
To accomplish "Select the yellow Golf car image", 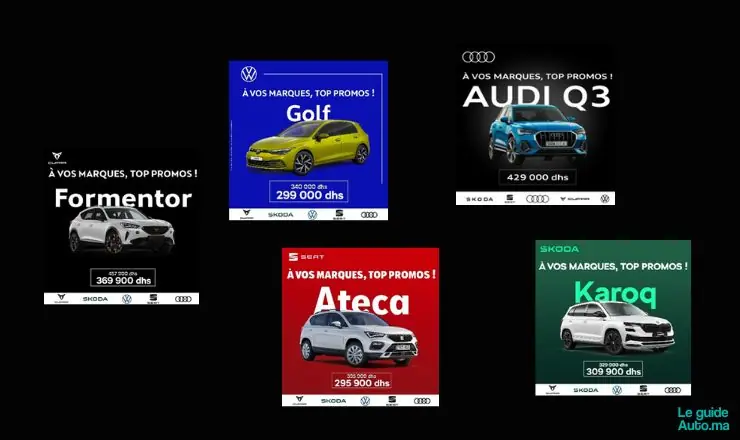I will (308, 148).
